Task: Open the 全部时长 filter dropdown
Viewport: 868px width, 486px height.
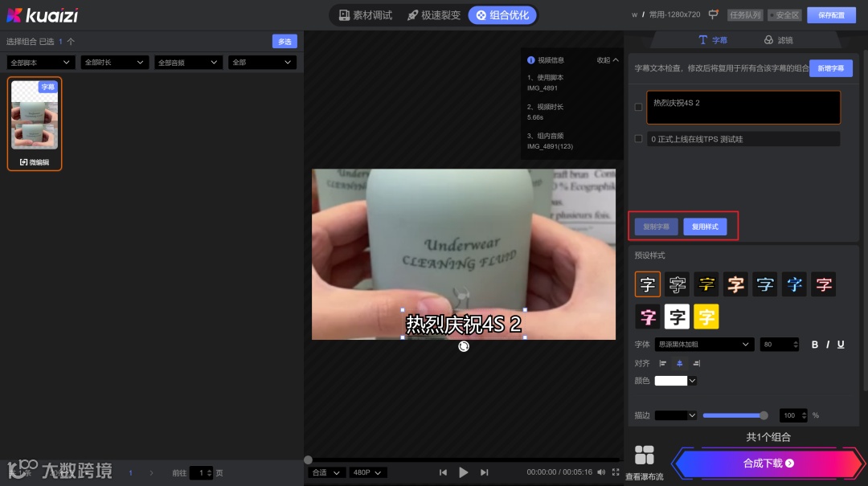Action: (115, 63)
